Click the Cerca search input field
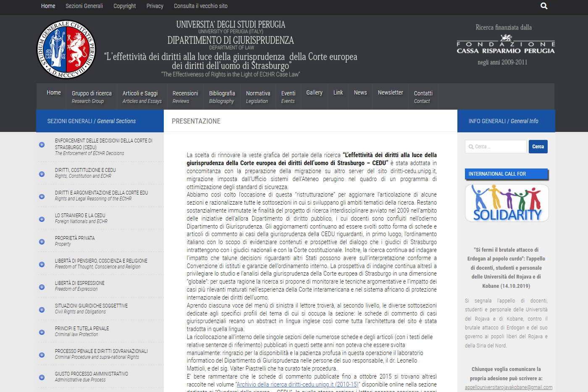The height and width of the screenshot is (392, 588). click(496, 147)
